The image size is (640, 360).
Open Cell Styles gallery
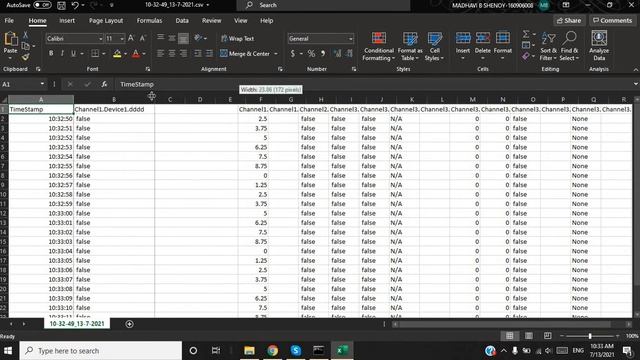click(434, 47)
